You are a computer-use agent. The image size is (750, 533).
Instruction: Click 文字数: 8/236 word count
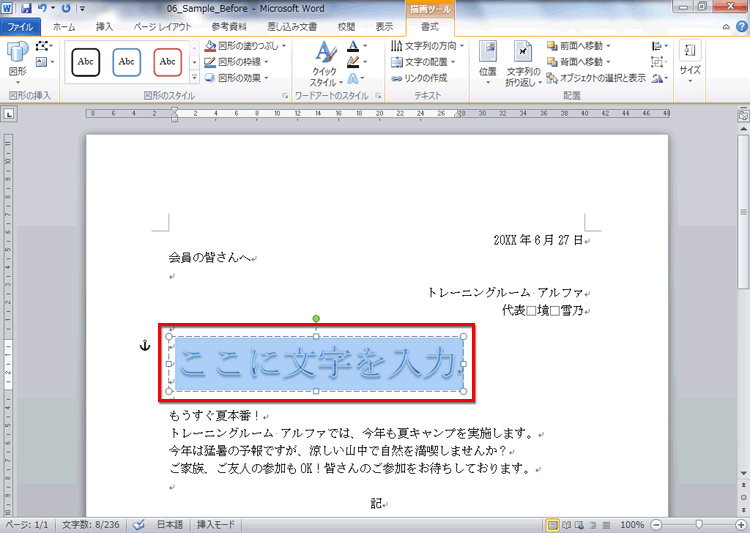pos(91,525)
